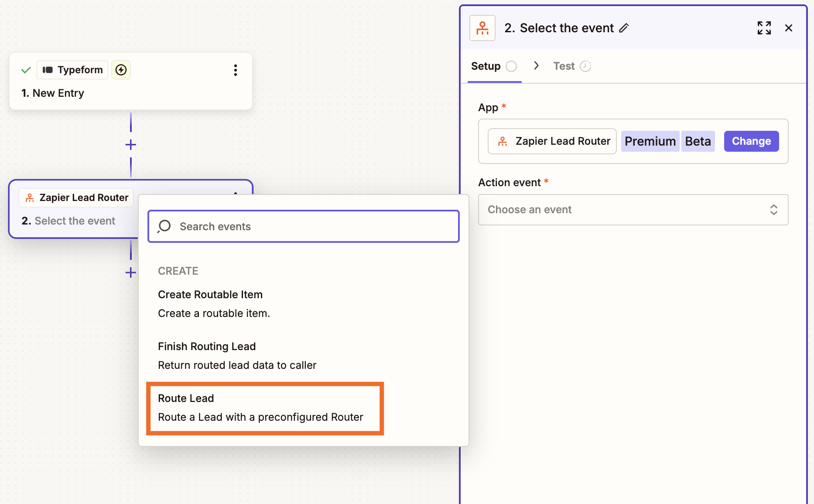814x504 pixels.
Task: Expand the panel to full screen
Action: pyautogui.click(x=764, y=28)
